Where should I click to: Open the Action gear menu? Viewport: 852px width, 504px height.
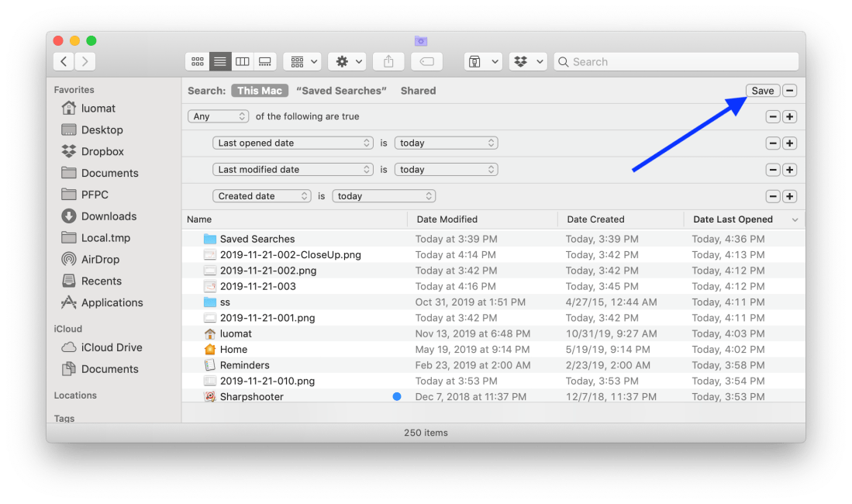pos(347,62)
